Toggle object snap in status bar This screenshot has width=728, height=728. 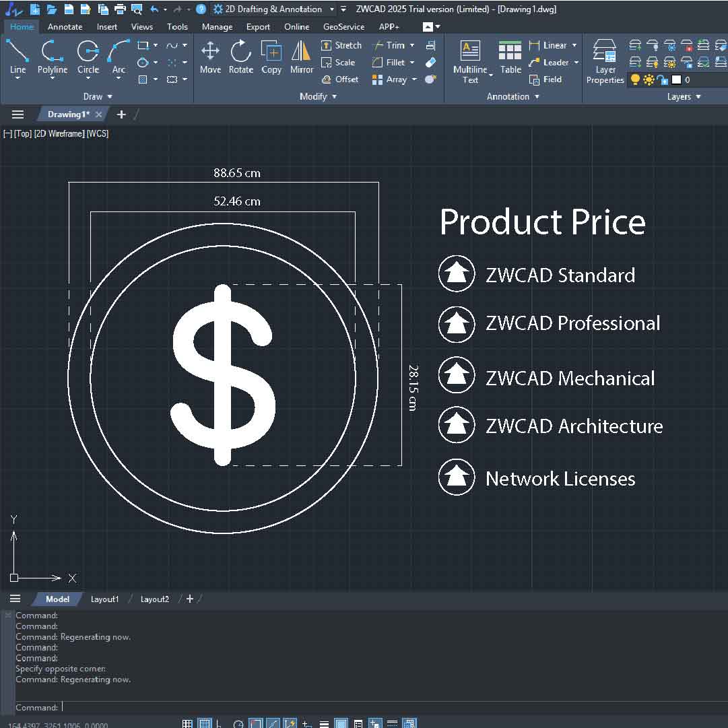(255, 723)
